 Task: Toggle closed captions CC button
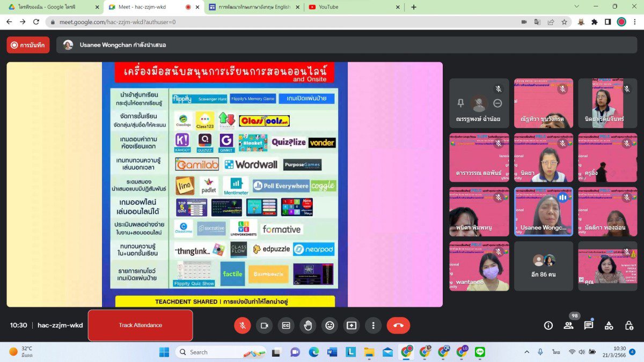(x=286, y=325)
